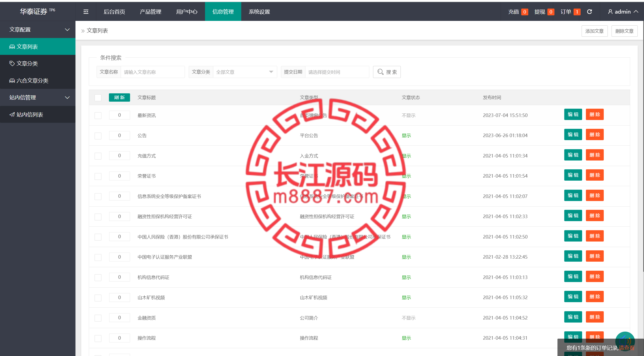Screen dimensions: 644x356
Task: Click the book icon beside 文章列表
Action: point(12,47)
